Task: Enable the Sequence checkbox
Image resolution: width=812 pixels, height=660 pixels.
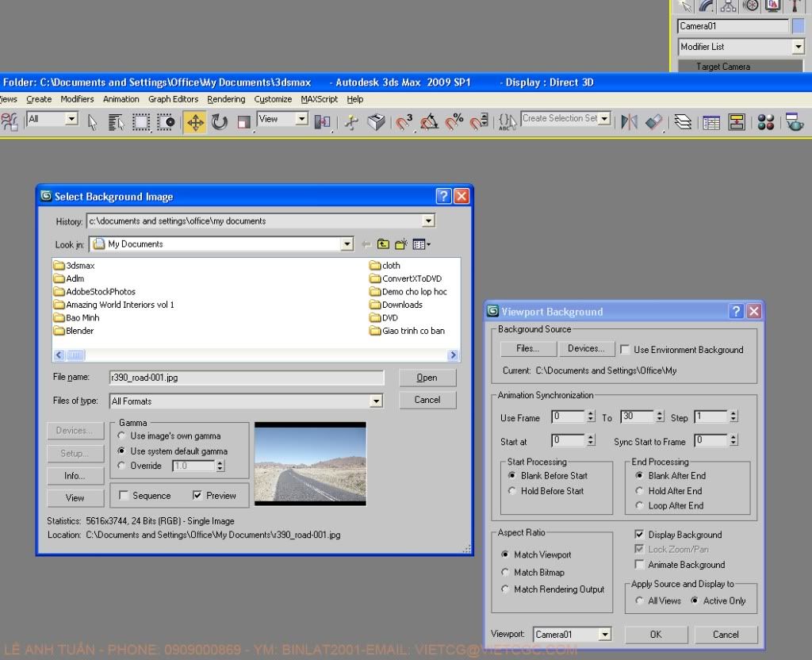Action: (124, 495)
